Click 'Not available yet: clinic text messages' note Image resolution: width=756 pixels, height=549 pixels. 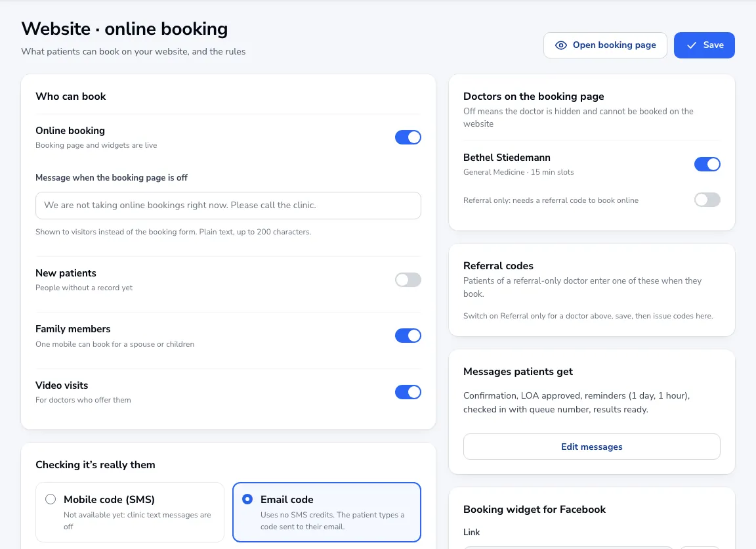137,521
